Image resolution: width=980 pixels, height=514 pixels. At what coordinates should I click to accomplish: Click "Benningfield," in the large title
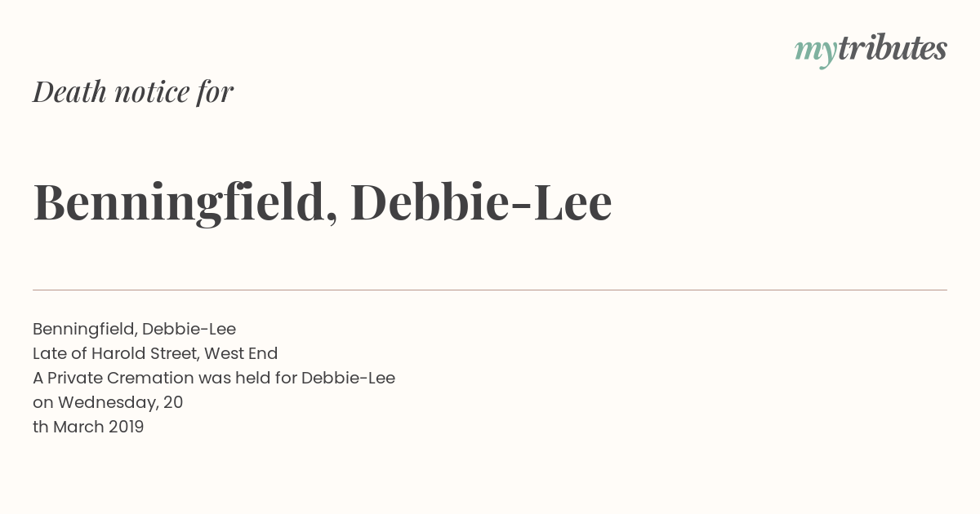185,202
